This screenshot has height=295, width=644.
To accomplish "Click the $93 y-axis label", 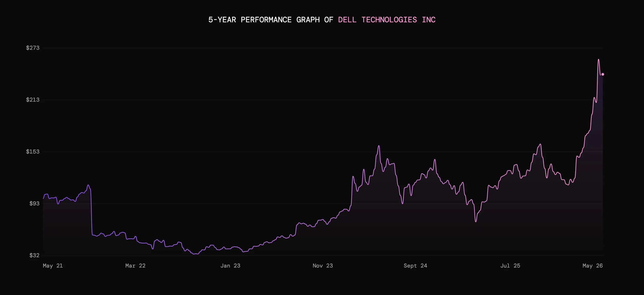I will (35, 203).
